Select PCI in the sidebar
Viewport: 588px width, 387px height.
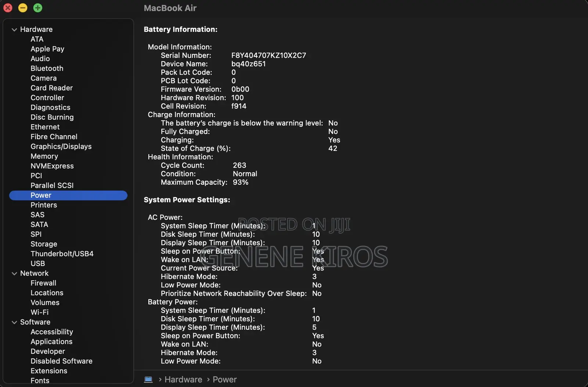pyautogui.click(x=36, y=176)
